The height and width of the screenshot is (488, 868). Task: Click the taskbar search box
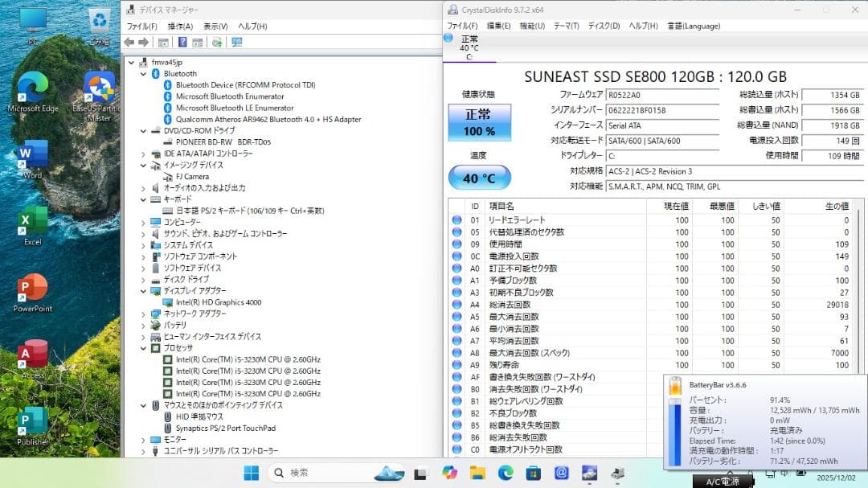pyautogui.click(x=313, y=474)
